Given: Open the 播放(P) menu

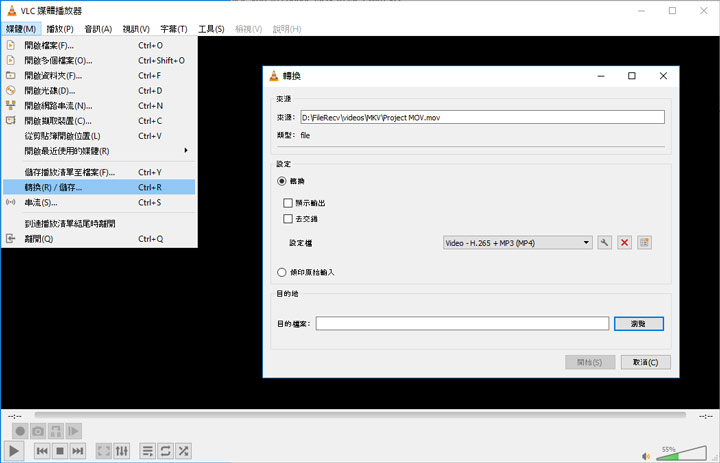Looking at the screenshot, I should (60, 29).
